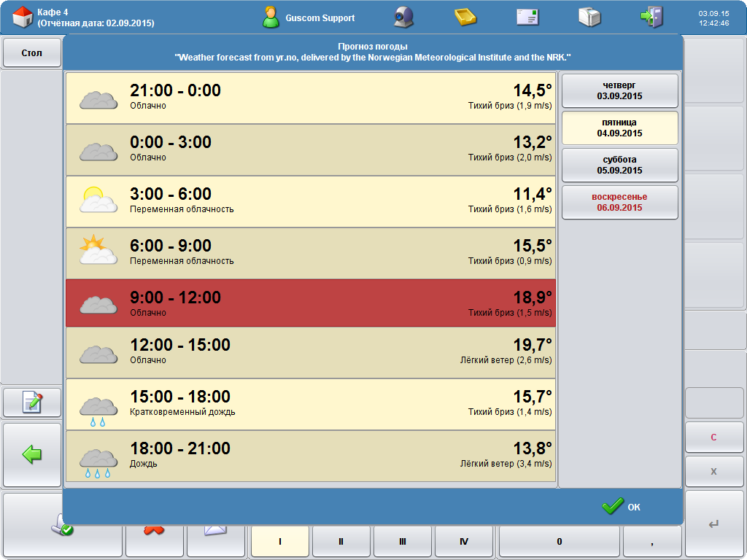
Task: Open the envelope messages icon
Action: tap(527, 17)
